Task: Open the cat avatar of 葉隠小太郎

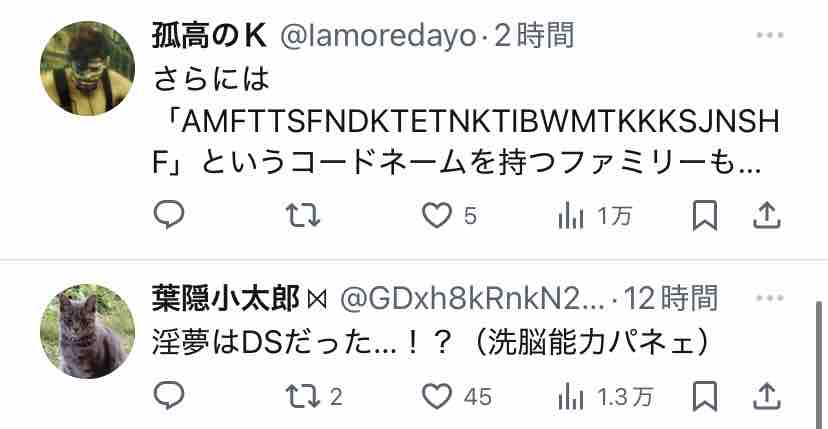Action: (x=87, y=331)
